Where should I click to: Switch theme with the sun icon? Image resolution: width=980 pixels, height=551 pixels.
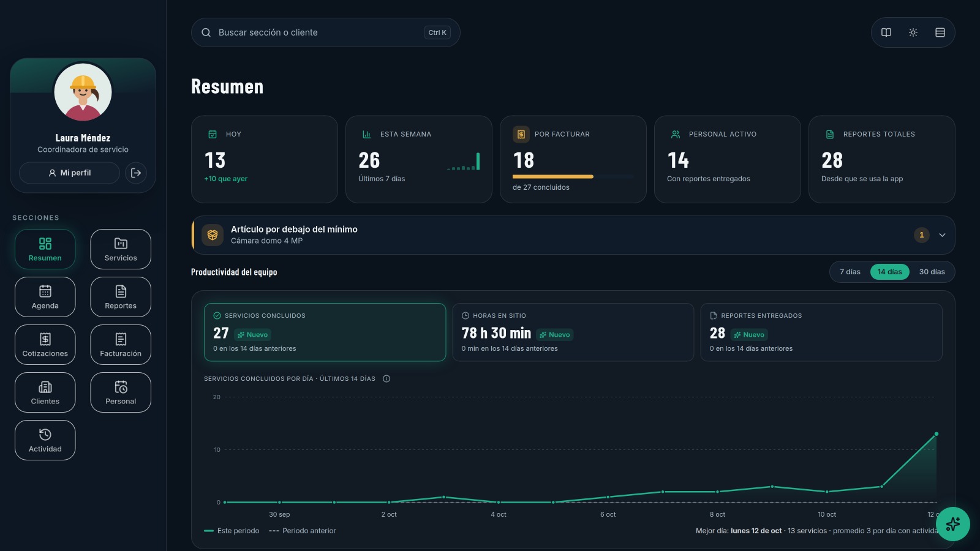pos(913,32)
